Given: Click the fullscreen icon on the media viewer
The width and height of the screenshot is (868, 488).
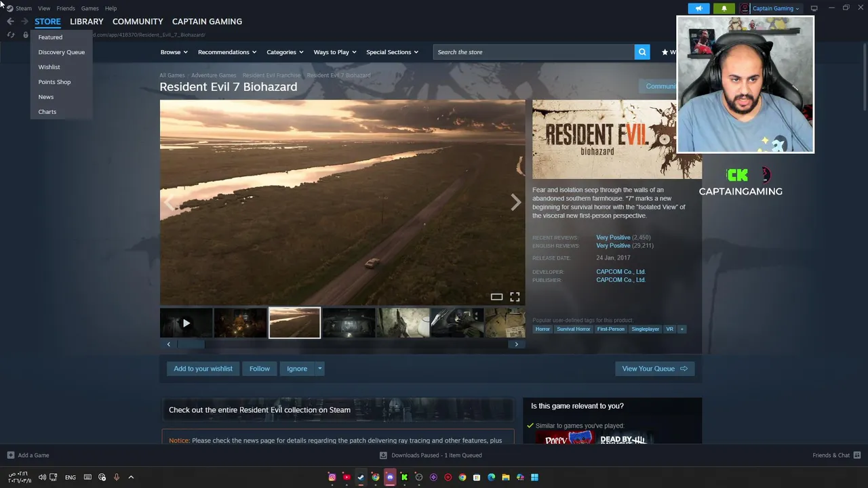Looking at the screenshot, I should [x=515, y=297].
